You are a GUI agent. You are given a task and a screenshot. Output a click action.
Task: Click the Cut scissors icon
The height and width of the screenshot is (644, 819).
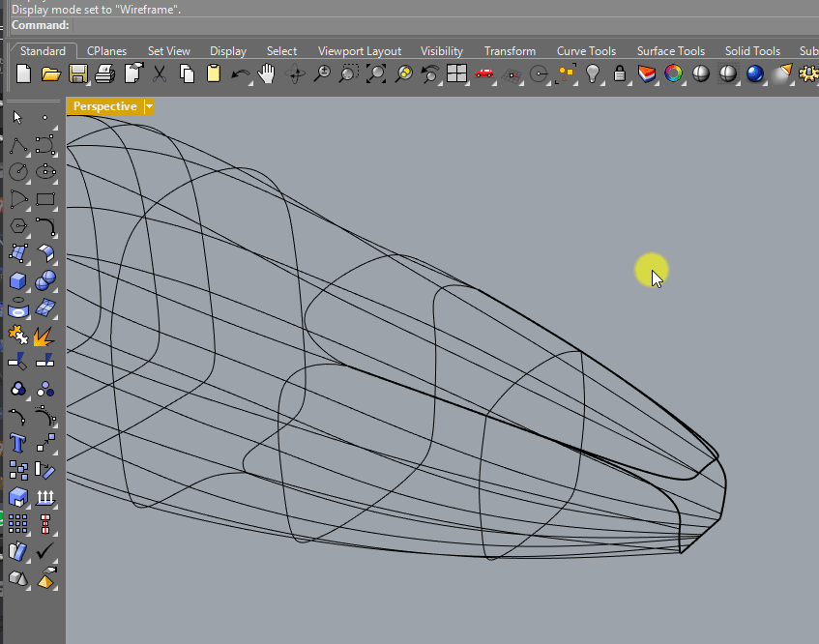pos(160,73)
